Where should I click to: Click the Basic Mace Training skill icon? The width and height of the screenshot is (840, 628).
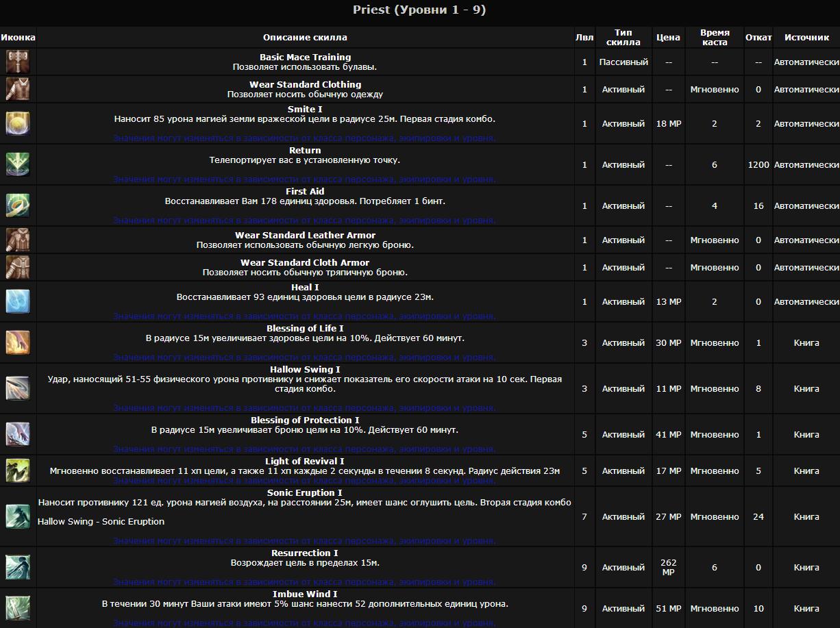[x=18, y=62]
